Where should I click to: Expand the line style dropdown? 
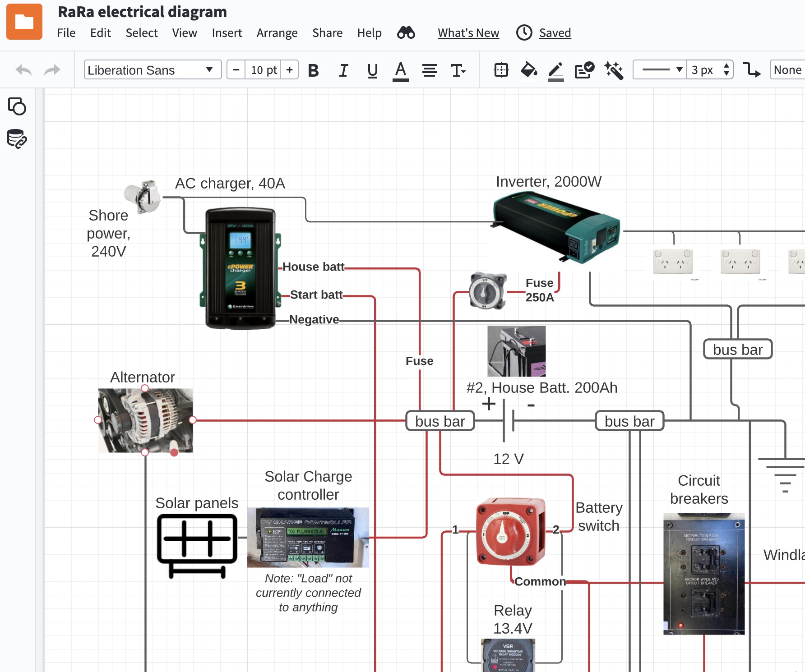pos(660,70)
